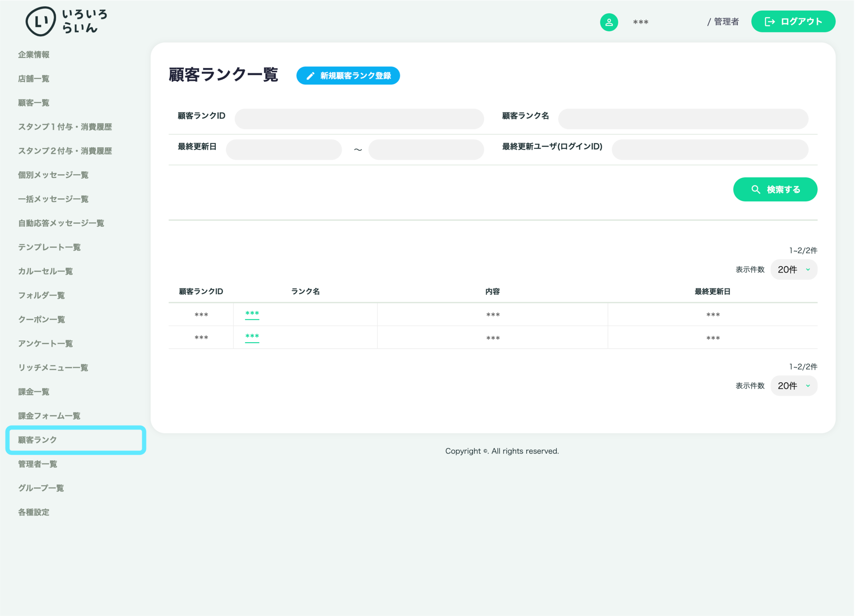Viewport: 855px width, 616px height.
Task: Click the ログアウト button
Action: coord(793,21)
